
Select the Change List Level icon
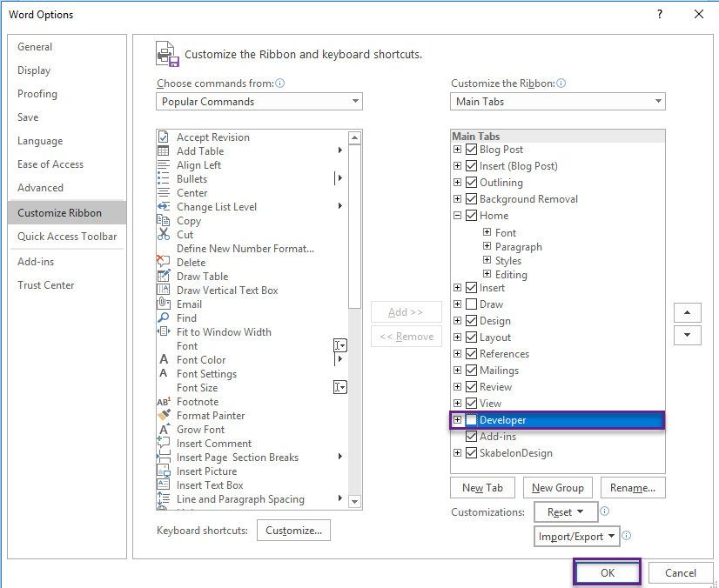click(x=164, y=207)
